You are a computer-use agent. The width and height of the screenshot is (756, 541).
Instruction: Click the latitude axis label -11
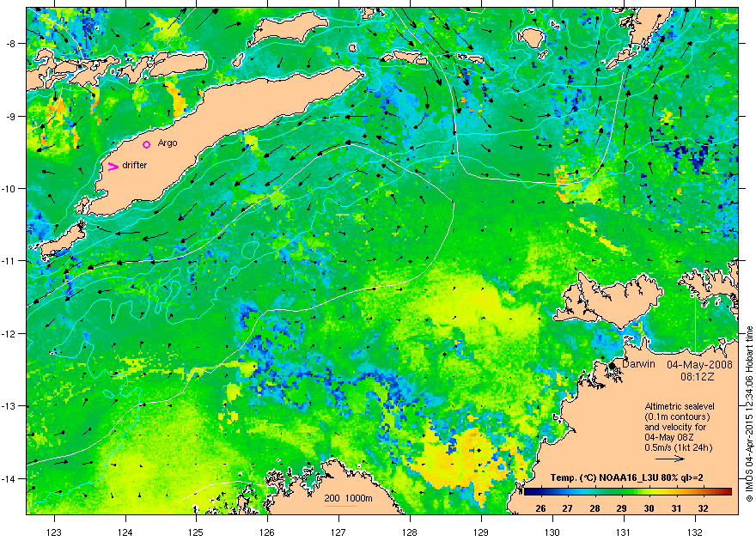click(9, 260)
